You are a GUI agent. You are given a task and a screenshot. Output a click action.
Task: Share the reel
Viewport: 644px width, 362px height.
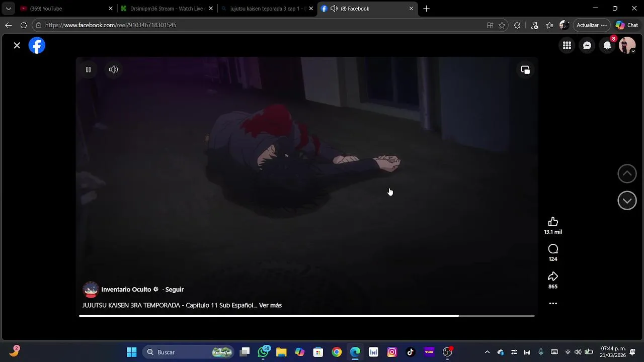pyautogui.click(x=553, y=276)
